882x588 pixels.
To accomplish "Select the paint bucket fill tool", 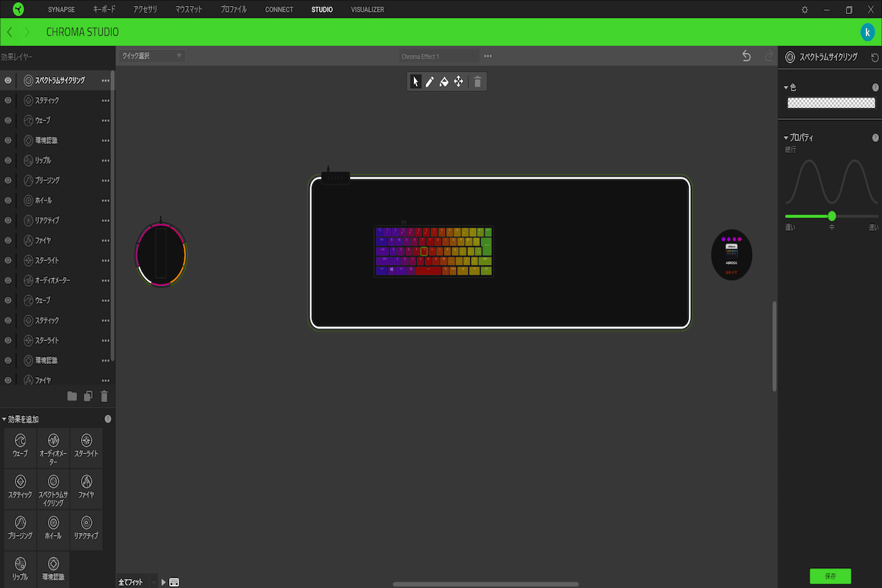I will (x=444, y=82).
